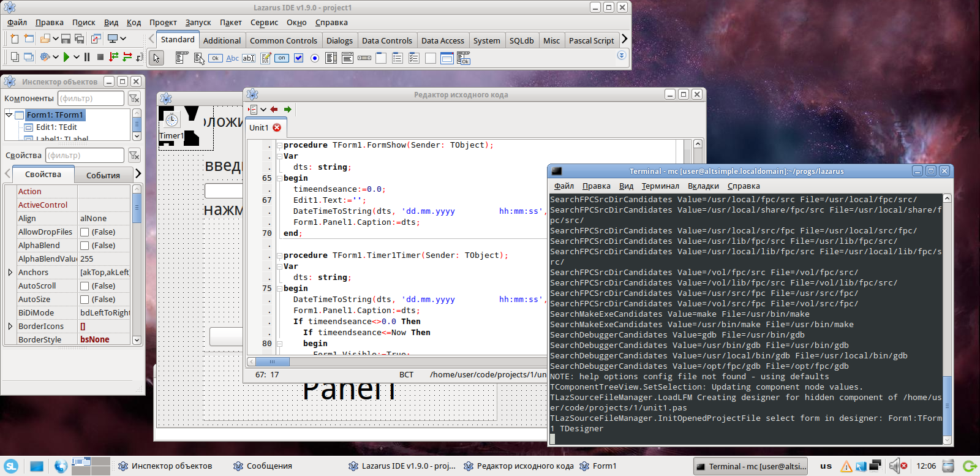Open the Проект menu
This screenshot has width=980, height=476.
163,23
